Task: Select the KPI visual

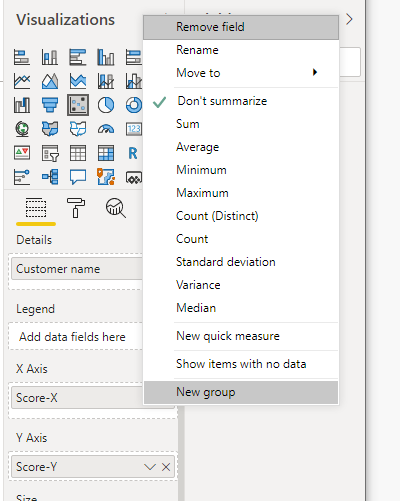Action: point(22,153)
